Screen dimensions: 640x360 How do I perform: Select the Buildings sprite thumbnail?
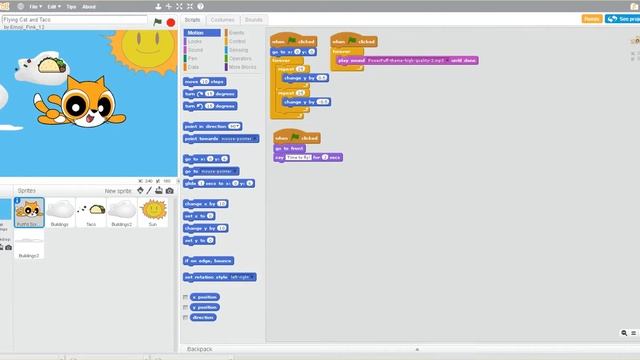pos(60,213)
